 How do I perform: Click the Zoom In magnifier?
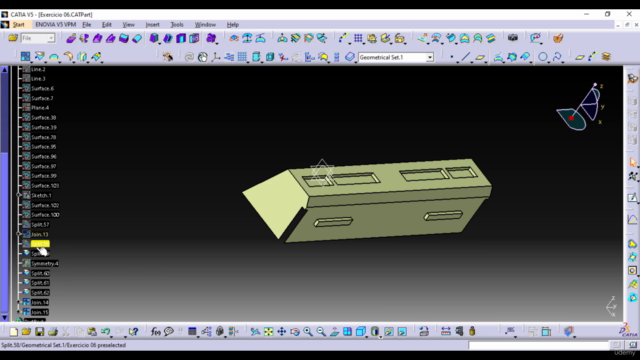[x=308, y=331]
